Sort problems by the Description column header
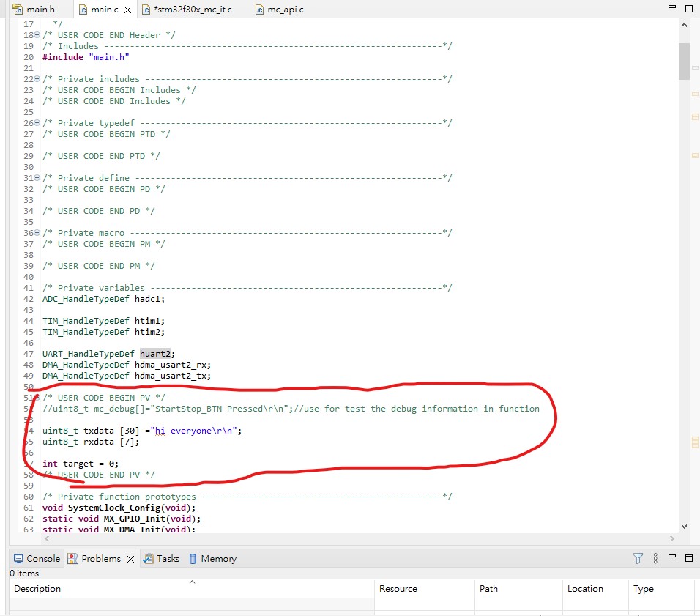Screen dimensions: 700x616 (37, 588)
